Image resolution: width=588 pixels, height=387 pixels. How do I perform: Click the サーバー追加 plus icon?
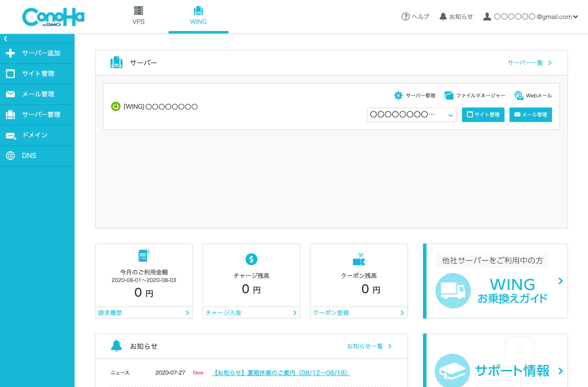(x=10, y=53)
